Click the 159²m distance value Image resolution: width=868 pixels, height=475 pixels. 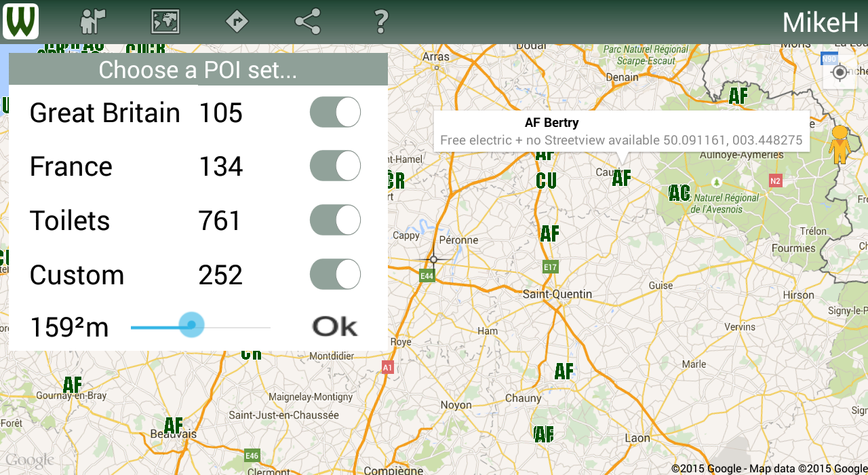(69, 328)
